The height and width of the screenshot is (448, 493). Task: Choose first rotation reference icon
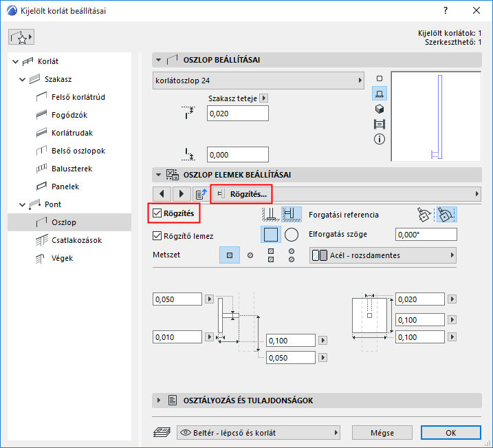click(424, 215)
